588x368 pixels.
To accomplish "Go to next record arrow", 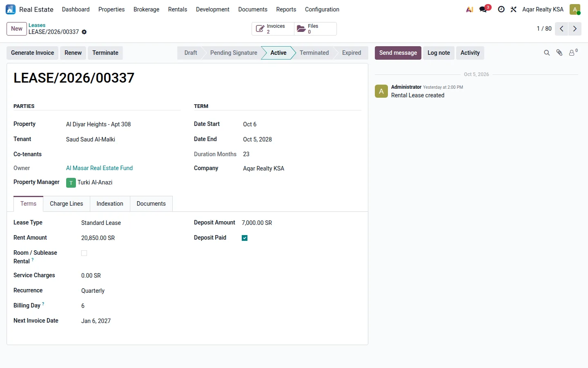I will [x=575, y=29].
